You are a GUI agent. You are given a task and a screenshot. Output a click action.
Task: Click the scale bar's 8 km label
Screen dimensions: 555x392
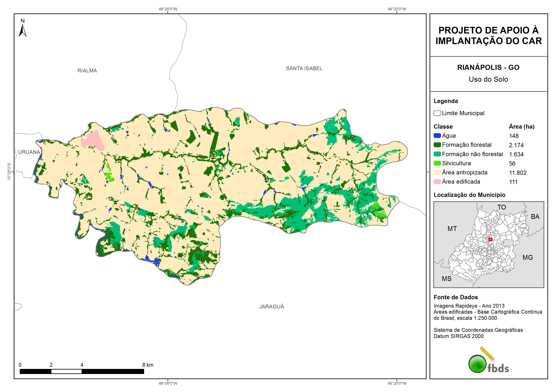pos(148,365)
